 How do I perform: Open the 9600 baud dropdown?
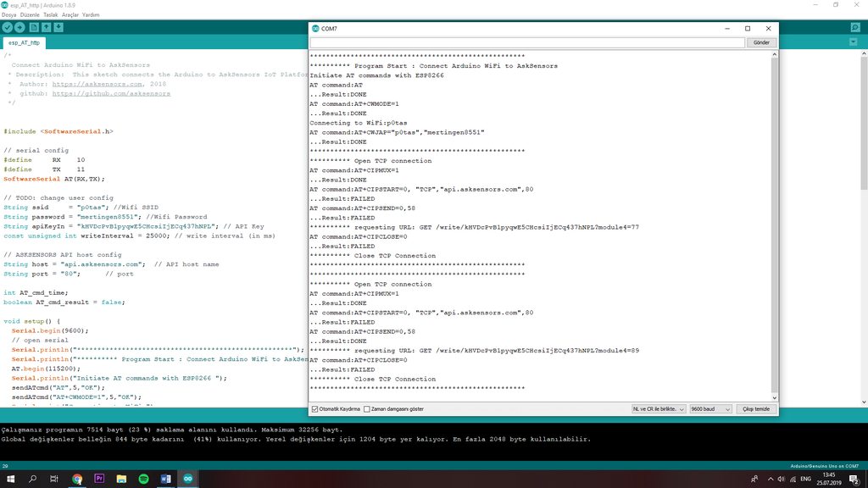pos(709,409)
